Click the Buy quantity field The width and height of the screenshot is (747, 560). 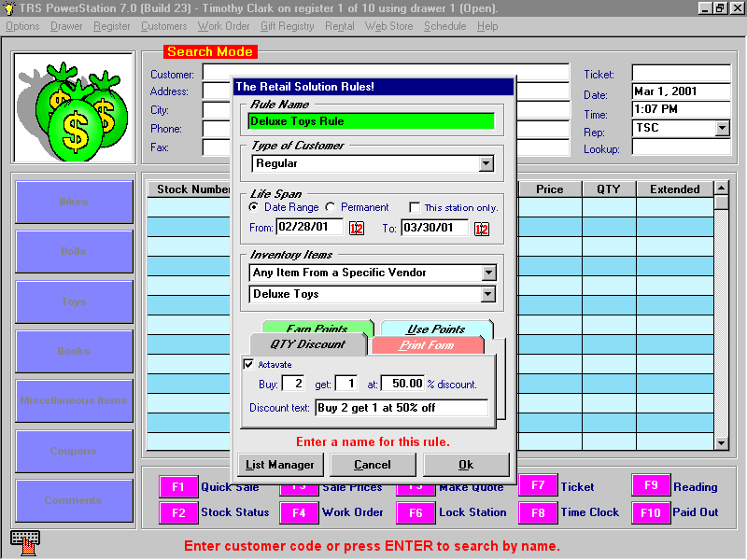coord(293,384)
